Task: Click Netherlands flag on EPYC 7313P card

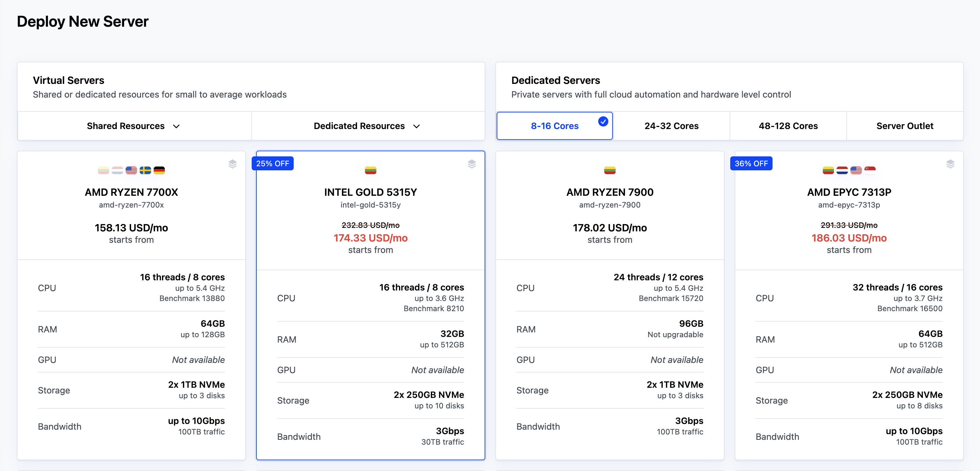Action: [x=842, y=170]
